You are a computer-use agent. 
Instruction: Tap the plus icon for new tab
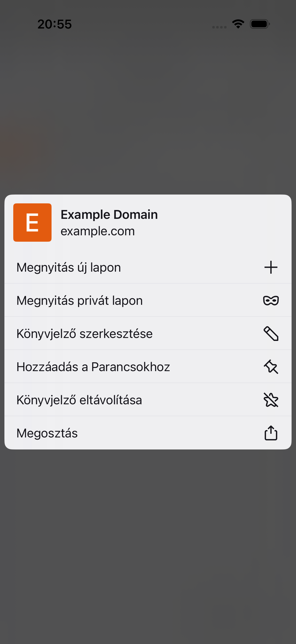click(271, 267)
